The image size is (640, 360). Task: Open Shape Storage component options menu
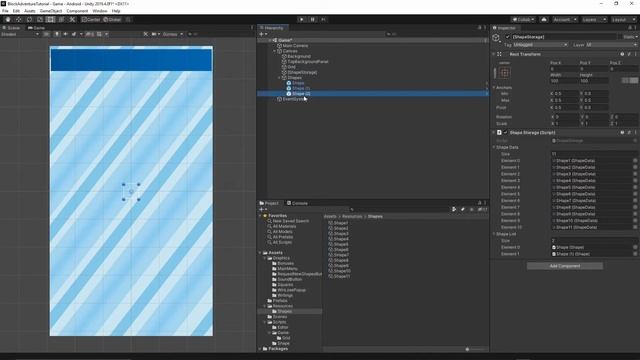[x=635, y=133]
